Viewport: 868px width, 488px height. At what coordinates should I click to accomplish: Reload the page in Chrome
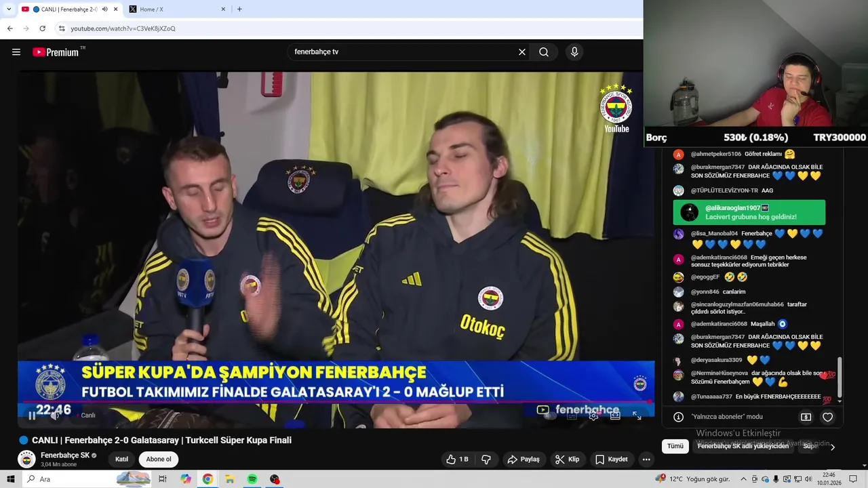tap(42, 28)
